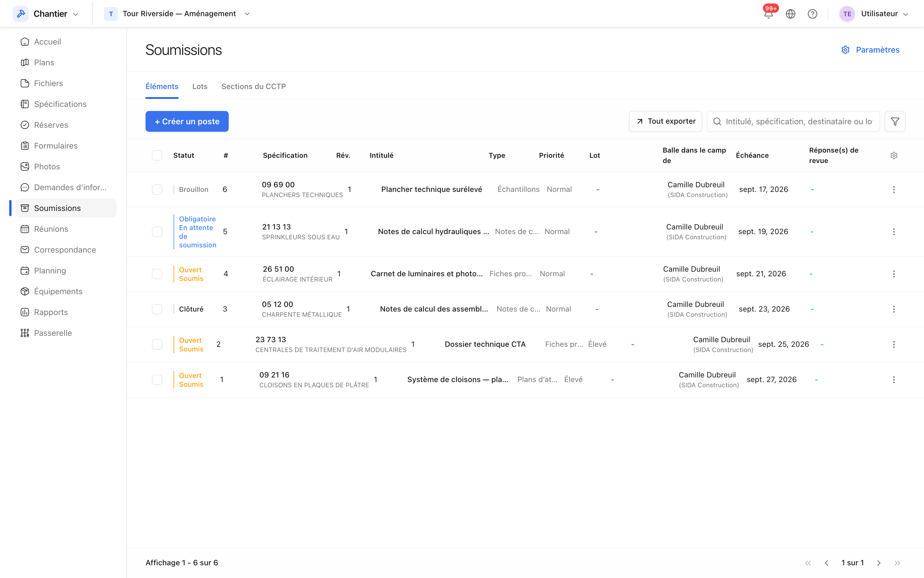Open Passerelle in the sidebar
Screen dimensions: 924x578
[66, 333]
